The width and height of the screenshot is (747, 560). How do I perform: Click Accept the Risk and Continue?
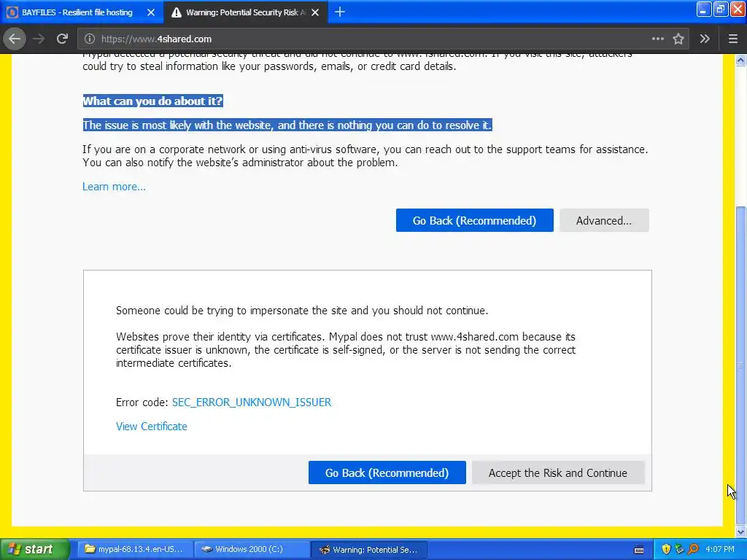(x=558, y=472)
